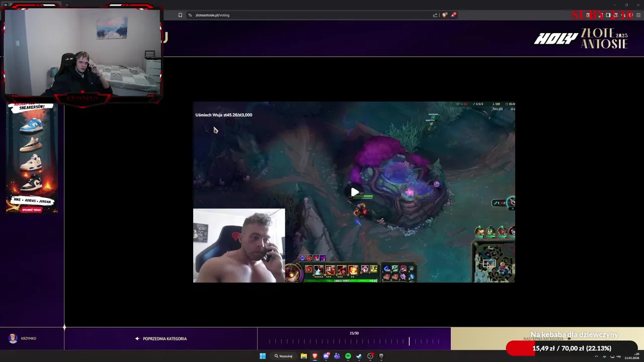Go to Poprzednia Kategoria
The width and height of the screenshot is (644, 362).
(161, 339)
